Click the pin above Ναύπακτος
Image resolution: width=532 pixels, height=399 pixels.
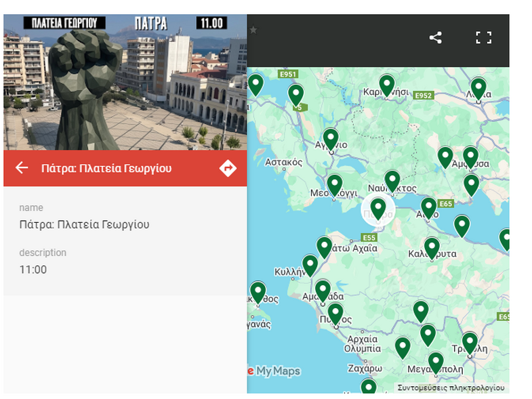[x=392, y=180]
